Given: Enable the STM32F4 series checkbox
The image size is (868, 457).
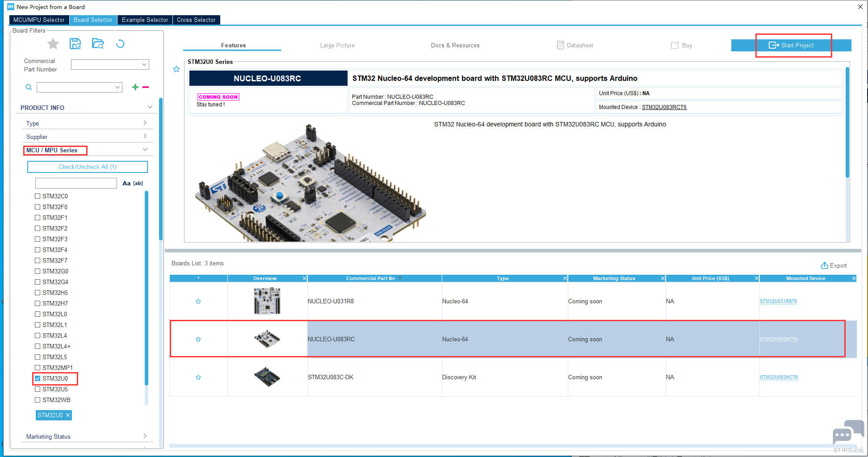Looking at the screenshot, I should coord(38,250).
